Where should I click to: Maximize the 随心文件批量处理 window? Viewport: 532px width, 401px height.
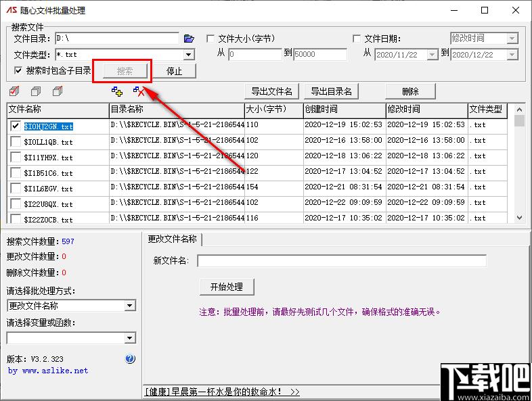click(x=485, y=10)
